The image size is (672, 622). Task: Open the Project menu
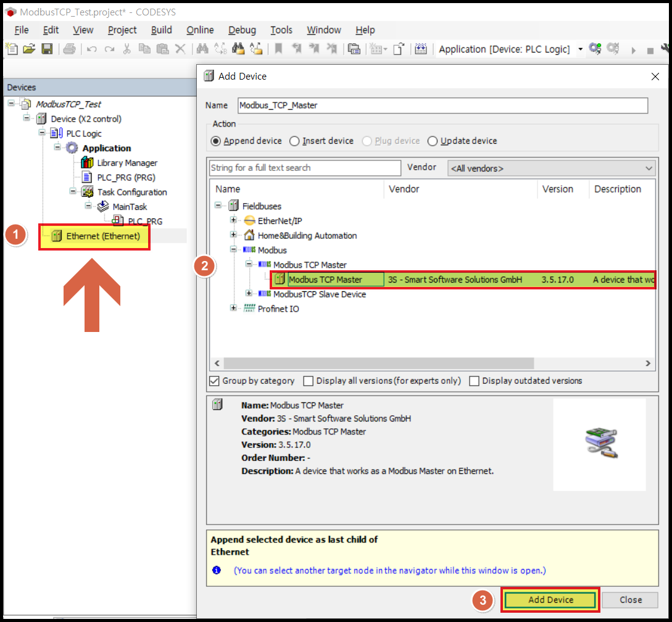click(122, 30)
